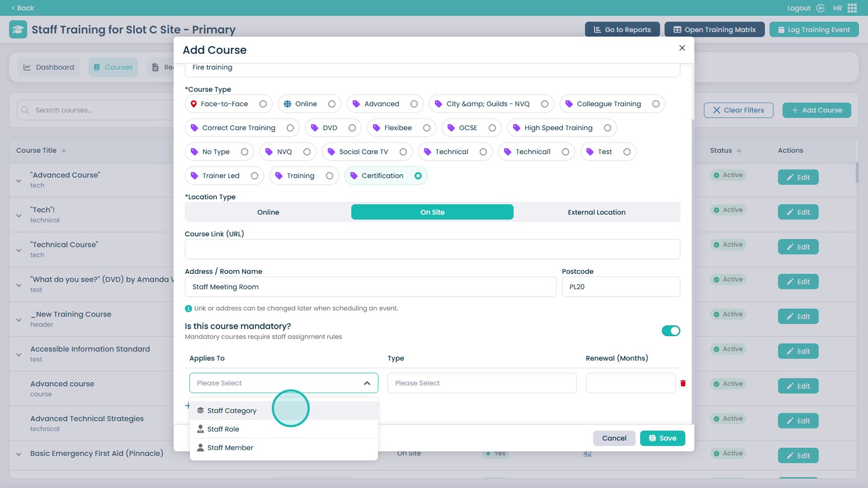Choose Staff Category from the dropdown list

pyautogui.click(x=284, y=410)
